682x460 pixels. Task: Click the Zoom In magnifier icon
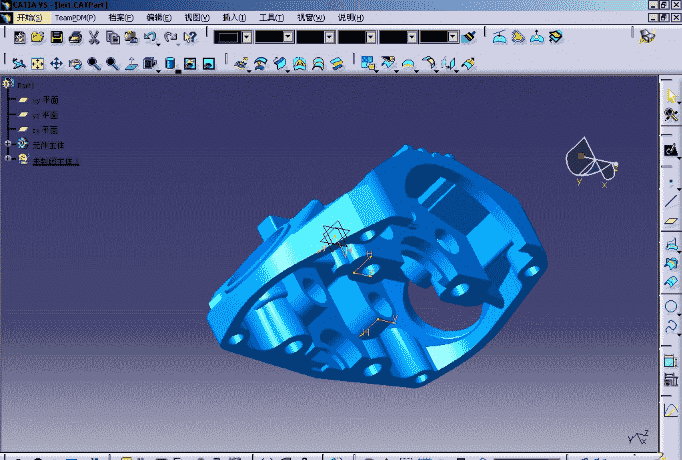point(94,64)
